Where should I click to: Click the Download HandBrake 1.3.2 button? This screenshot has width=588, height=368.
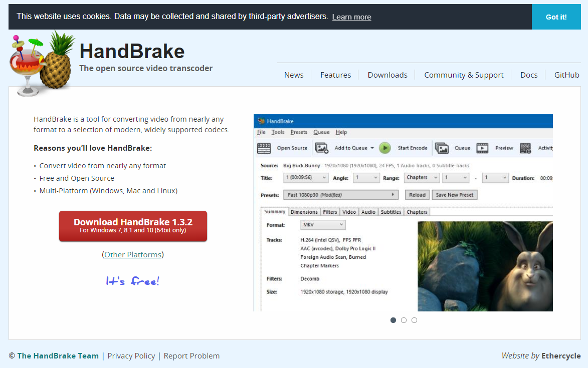[x=133, y=226]
